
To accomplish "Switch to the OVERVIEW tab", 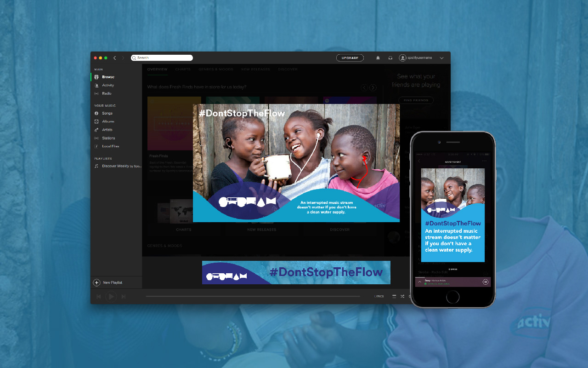I will [x=157, y=69].
